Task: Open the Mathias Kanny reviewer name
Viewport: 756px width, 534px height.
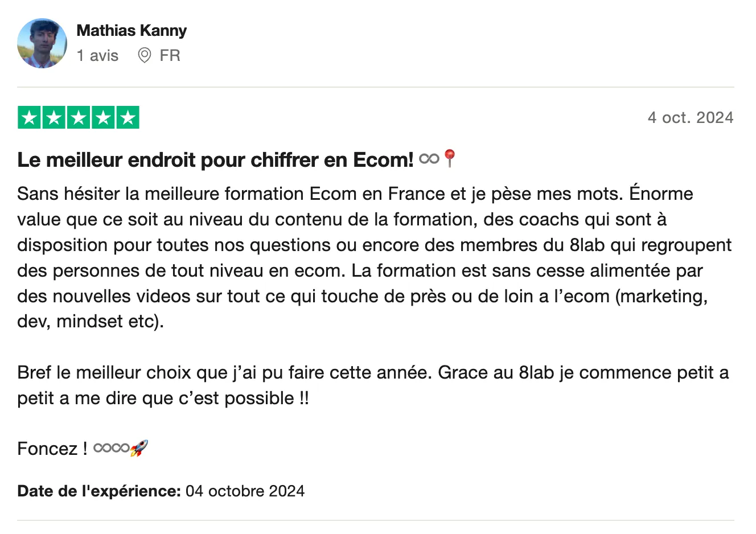Action: point(132,30)
